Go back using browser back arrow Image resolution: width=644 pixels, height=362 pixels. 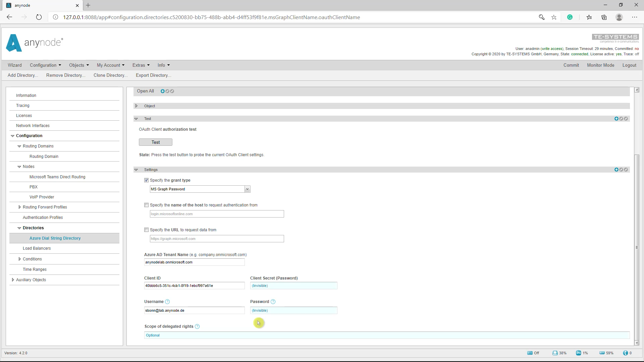[9, 17]
